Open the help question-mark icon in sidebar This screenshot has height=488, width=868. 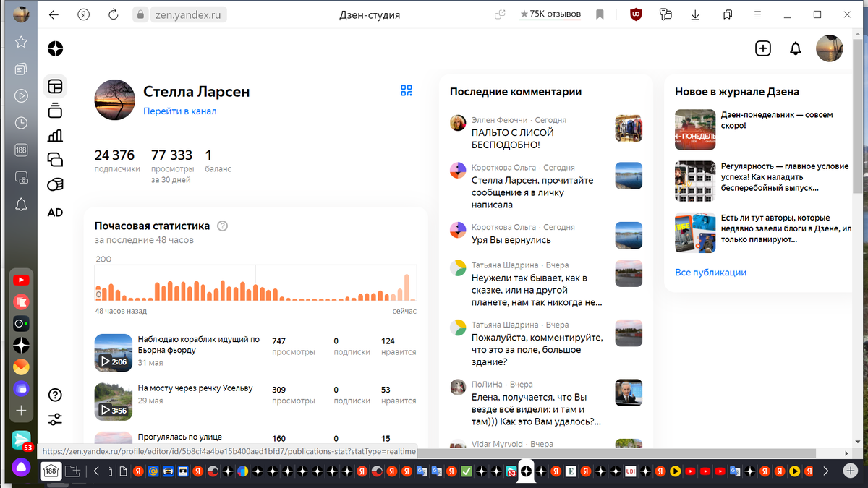coord(55,395)
